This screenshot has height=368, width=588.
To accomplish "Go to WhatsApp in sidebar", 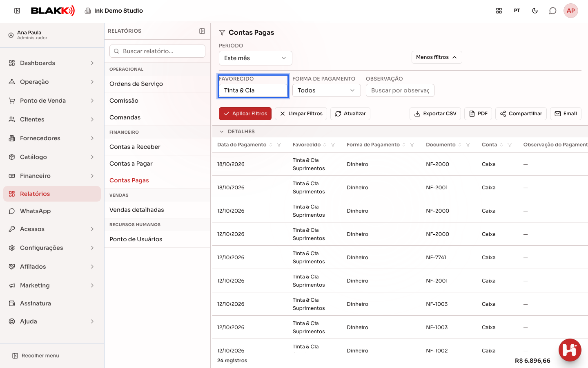I will click(x=52, y=211).
